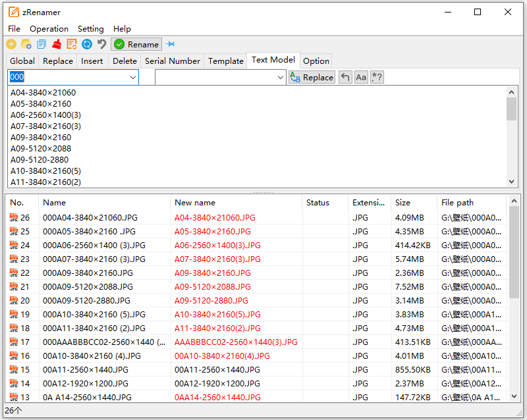
Task: Expand the '000' search text dropdown
Action: (x=133, y=77)
